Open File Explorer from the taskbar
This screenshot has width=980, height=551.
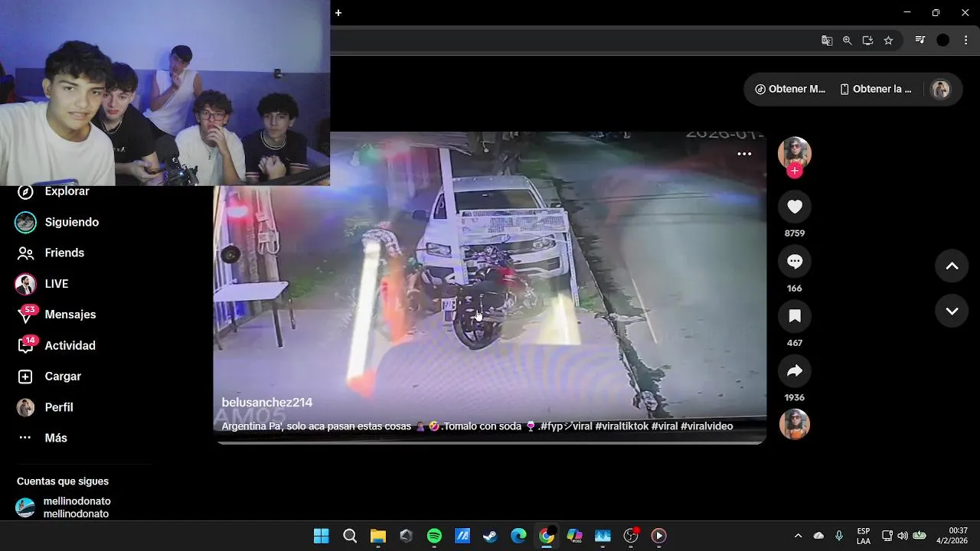[x=377, y=536]
